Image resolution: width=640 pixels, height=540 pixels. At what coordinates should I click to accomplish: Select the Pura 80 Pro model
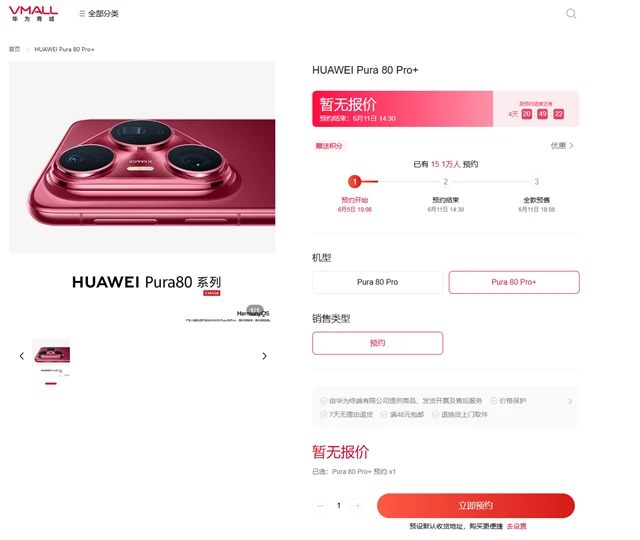click(378, 282)
